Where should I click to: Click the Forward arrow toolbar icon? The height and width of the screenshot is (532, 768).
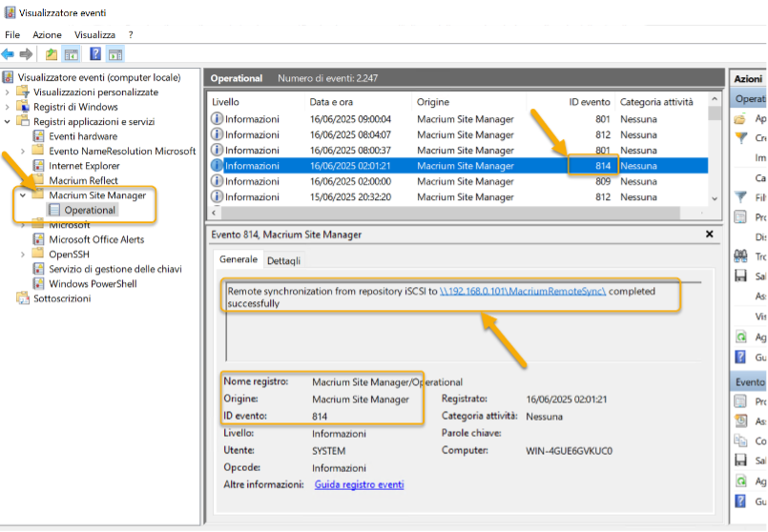pos(26,53)
